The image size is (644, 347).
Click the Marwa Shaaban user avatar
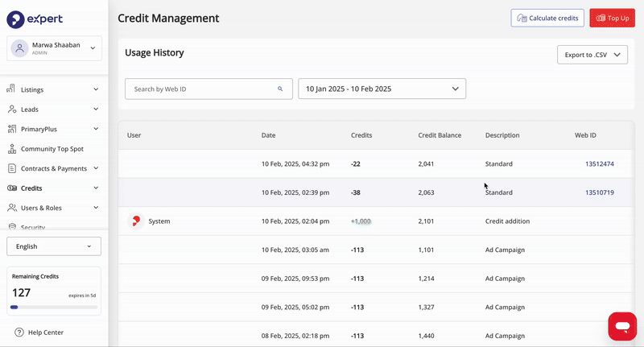pyautogui.click(x=19, y=48)
